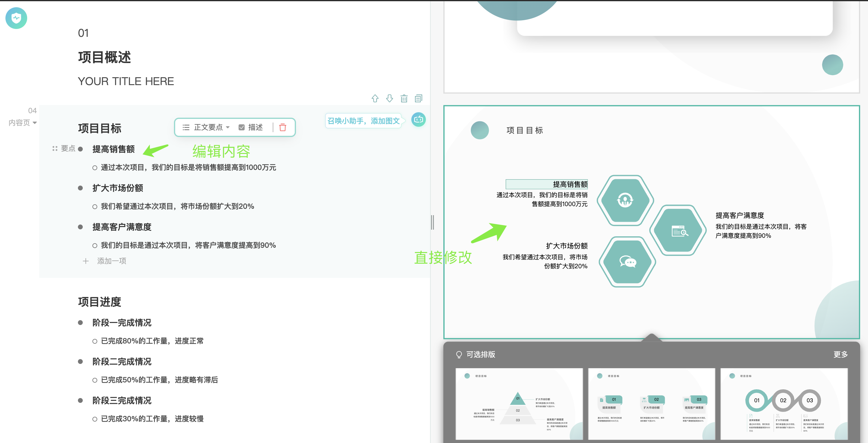Delete the section using toolbar trash icon
Screen dimensions: 868x443
404,98
